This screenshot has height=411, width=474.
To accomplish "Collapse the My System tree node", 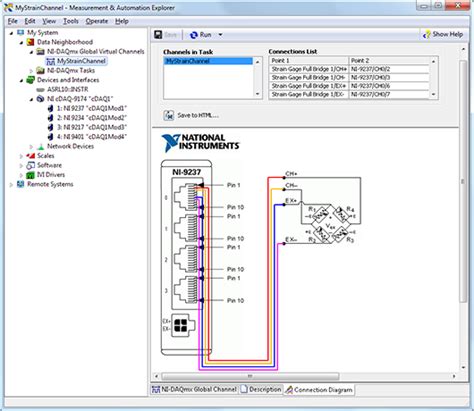I will 12,33.
